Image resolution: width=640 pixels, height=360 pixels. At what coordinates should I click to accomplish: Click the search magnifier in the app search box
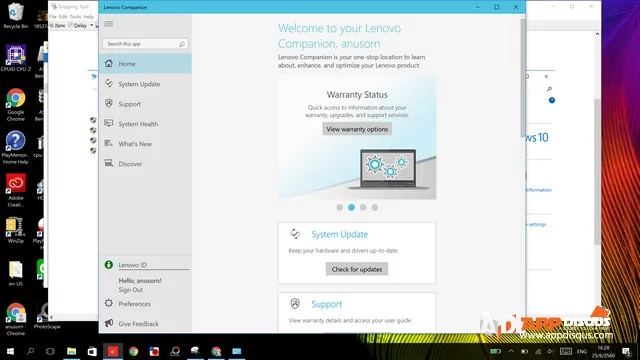[182, 44]
